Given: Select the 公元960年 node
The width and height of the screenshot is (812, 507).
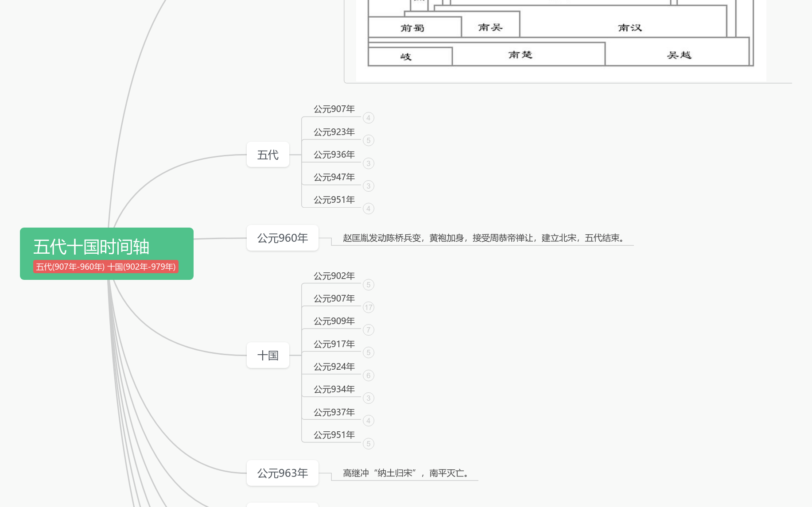Looking at the screenshot, I should (282, 238).
